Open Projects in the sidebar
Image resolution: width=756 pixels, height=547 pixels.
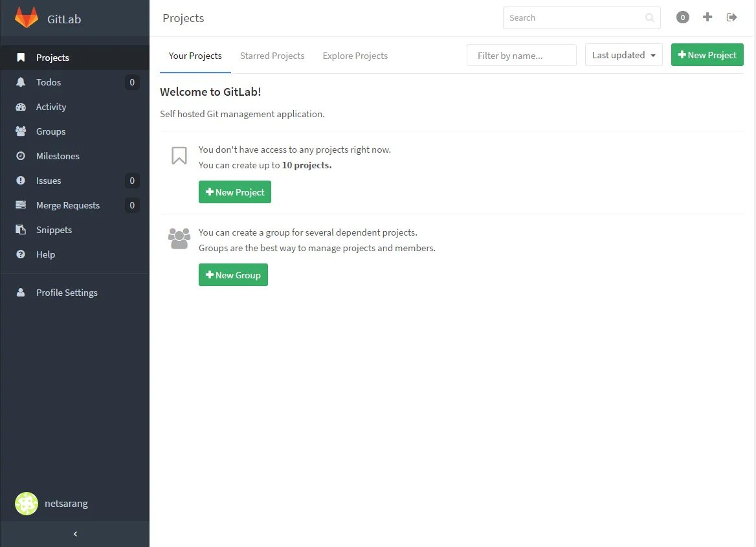click(74, 58)
